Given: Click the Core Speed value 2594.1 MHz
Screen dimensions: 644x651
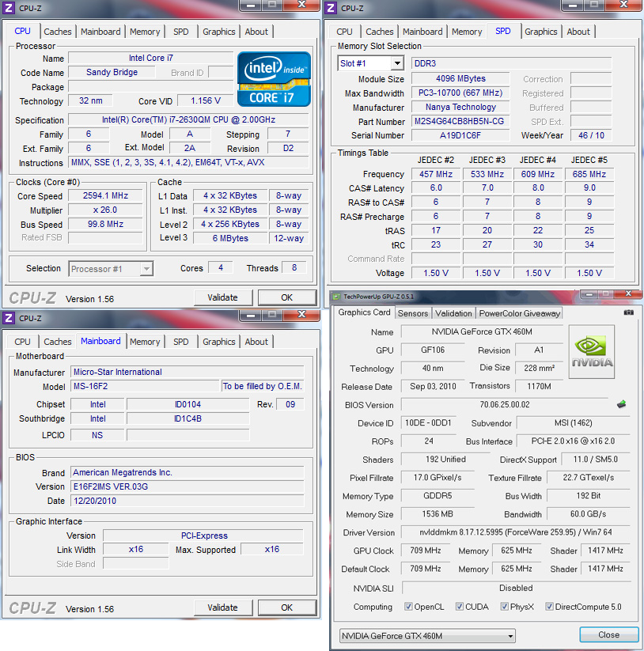Looking at the screenshot, I should (105, 195).
